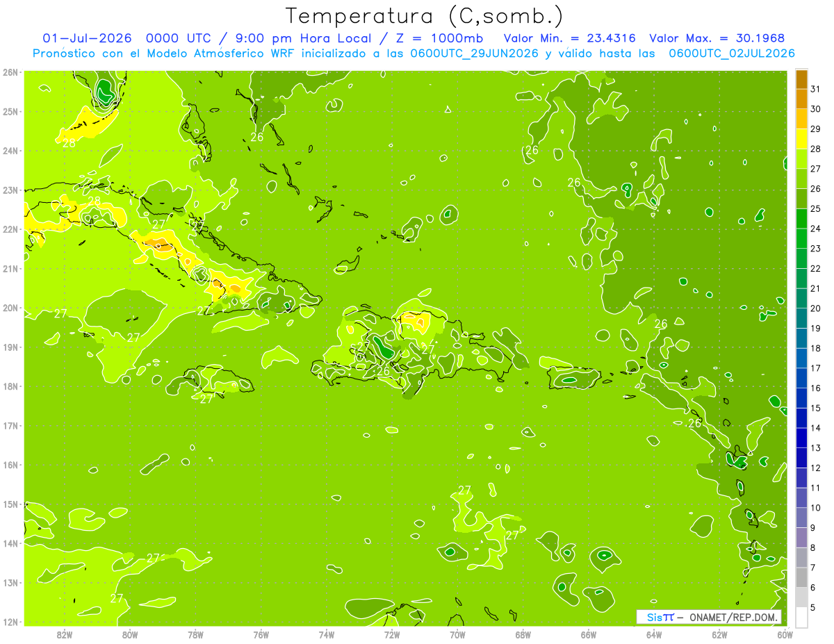The image size is (834, 644).
Task: Click the '29' label on color scale
Action: click(816, 129)
